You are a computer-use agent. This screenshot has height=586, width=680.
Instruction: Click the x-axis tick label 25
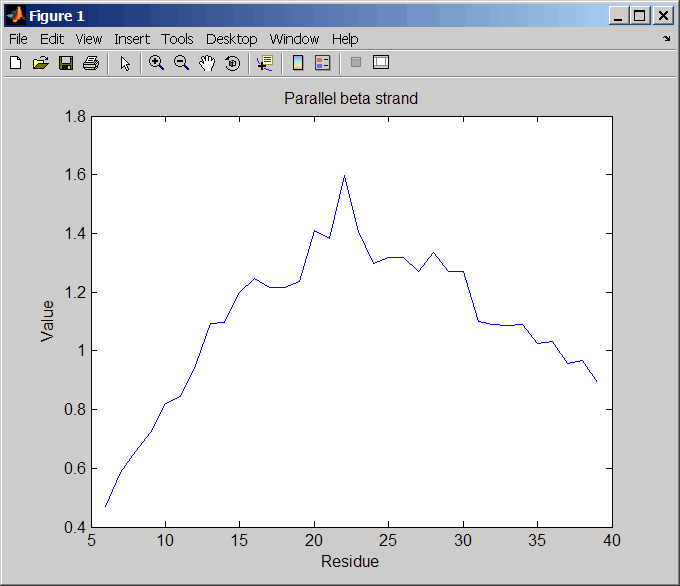[x=388, y=540]
